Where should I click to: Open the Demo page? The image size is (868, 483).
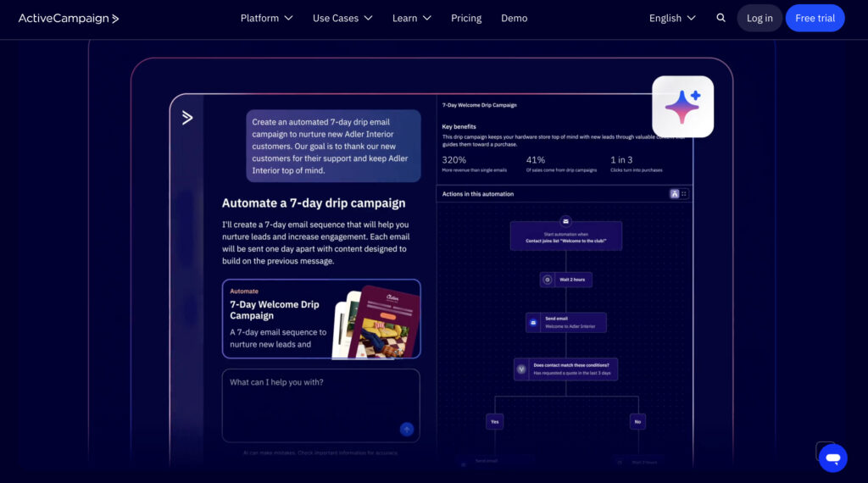pos(515,19)
